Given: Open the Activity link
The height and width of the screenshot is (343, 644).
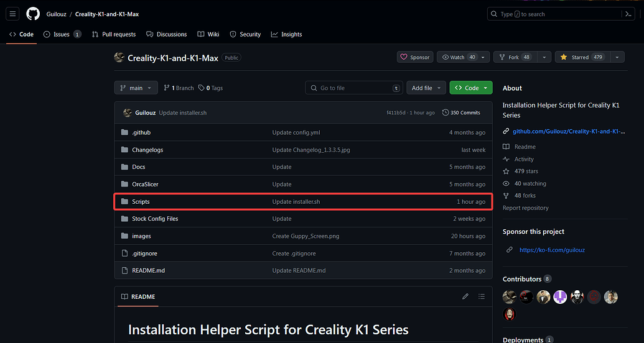Looking at the screenshot, I should (x=524, y=159).
